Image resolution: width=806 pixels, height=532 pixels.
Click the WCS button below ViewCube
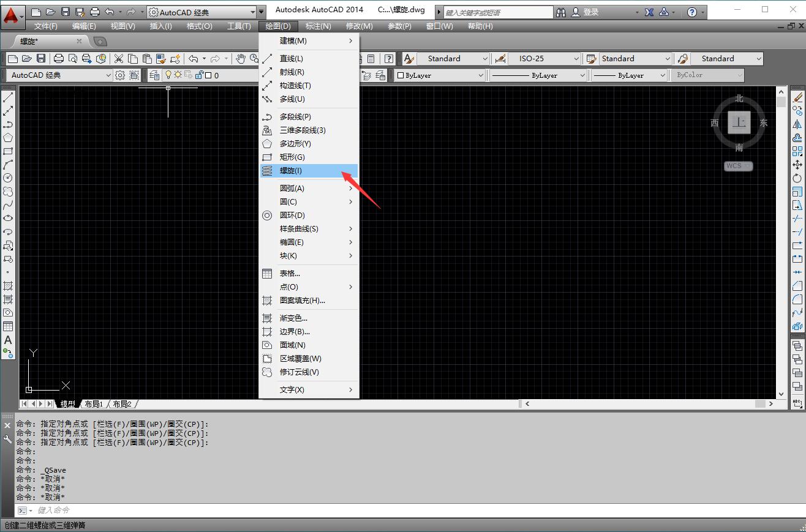(x=739, y=166)
